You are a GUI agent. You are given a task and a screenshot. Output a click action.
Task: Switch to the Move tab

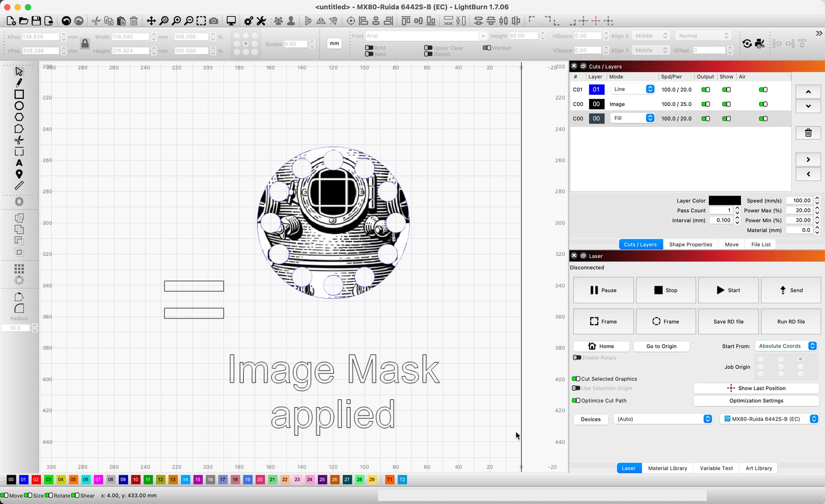pos(731,244)
